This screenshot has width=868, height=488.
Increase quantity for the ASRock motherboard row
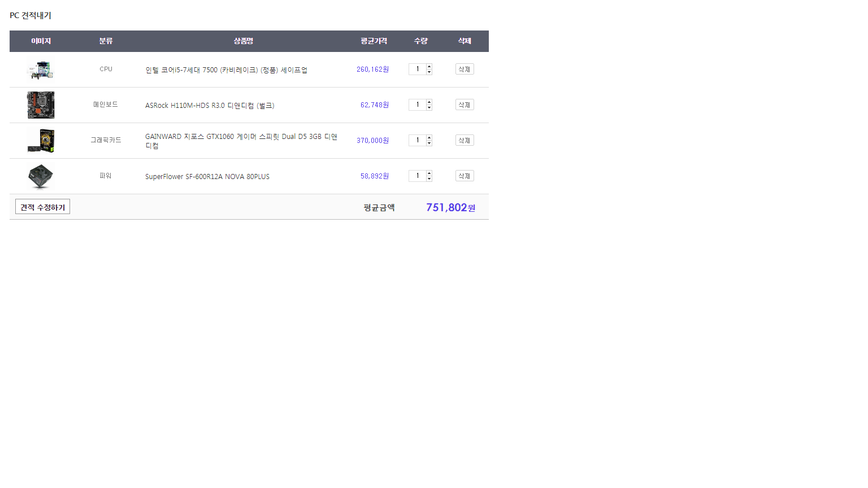point(429,102)
